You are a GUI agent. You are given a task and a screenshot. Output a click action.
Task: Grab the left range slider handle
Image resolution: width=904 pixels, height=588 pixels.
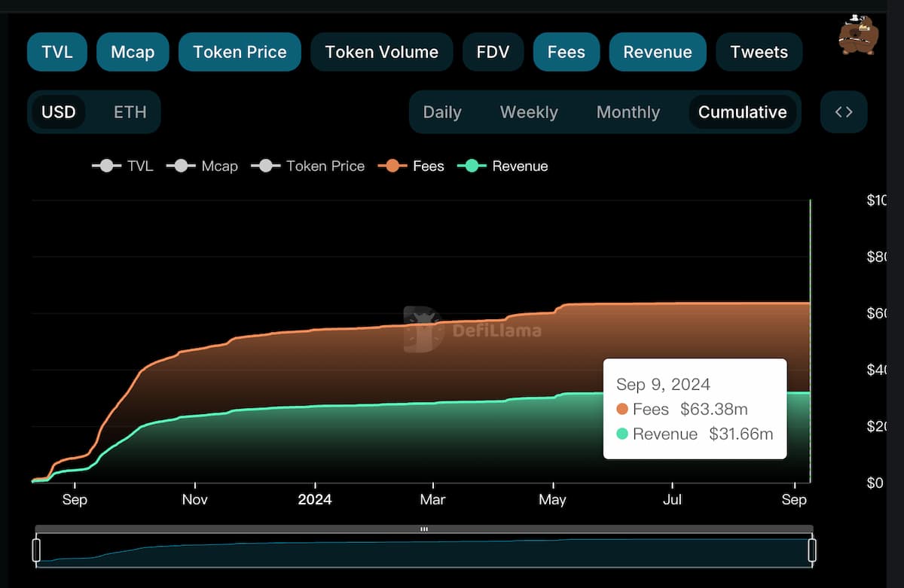tap(36, 550)
